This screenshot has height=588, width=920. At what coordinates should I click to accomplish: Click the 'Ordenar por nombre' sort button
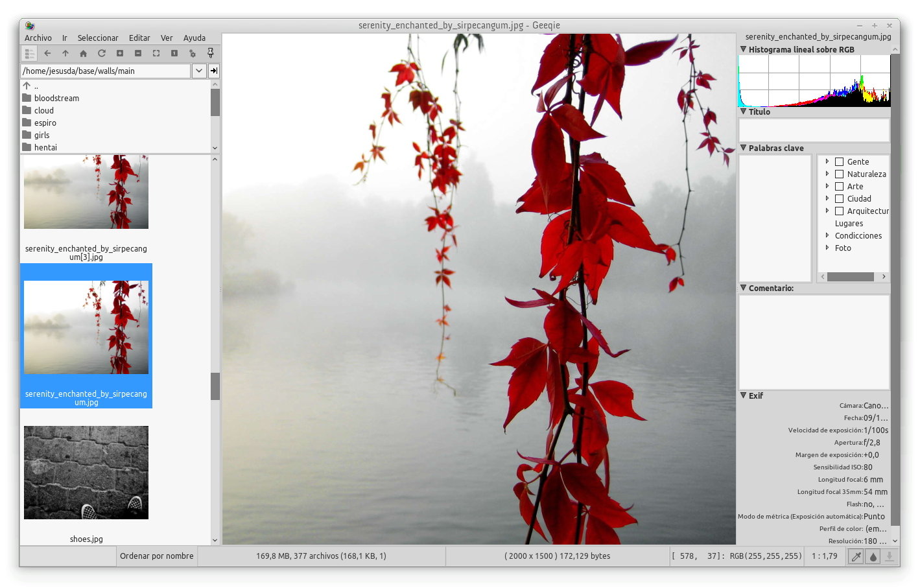point(157,556)
